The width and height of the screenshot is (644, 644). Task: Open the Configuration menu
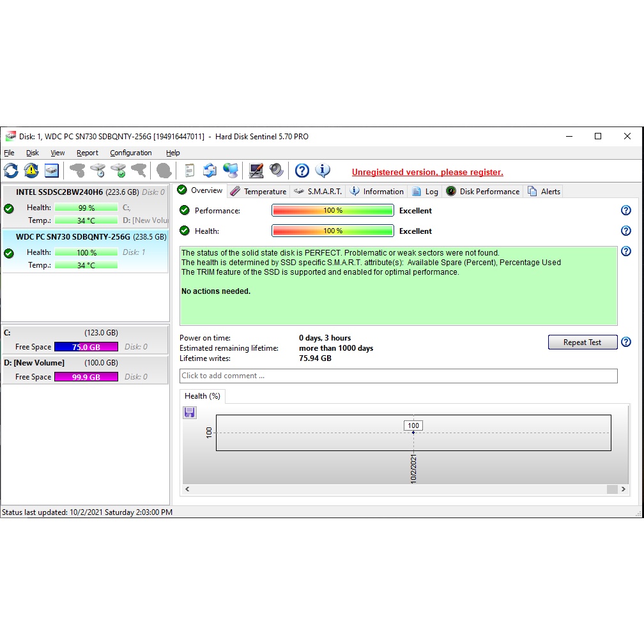pos(130,153)
